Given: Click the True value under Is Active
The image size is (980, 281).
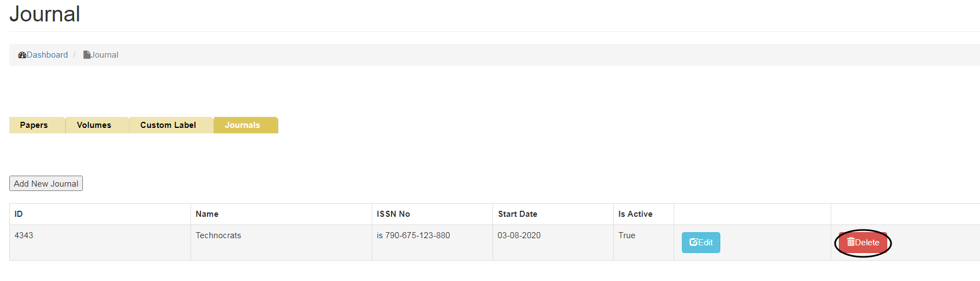Looking at the screenshot, I should (x=626, y=235).
